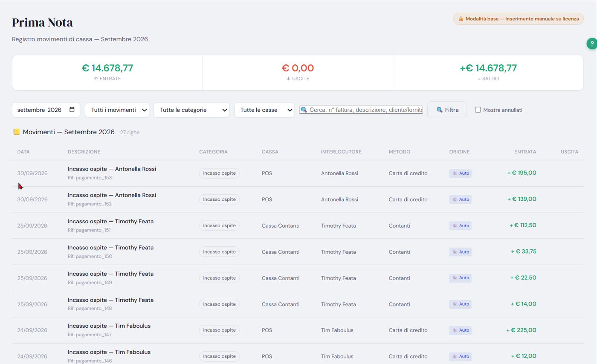Image resolution: width=597 pixels, height=364 pixels.
Task: Expand the Tutti i movimenti dropdown
Action: click(x=117, y=110)
